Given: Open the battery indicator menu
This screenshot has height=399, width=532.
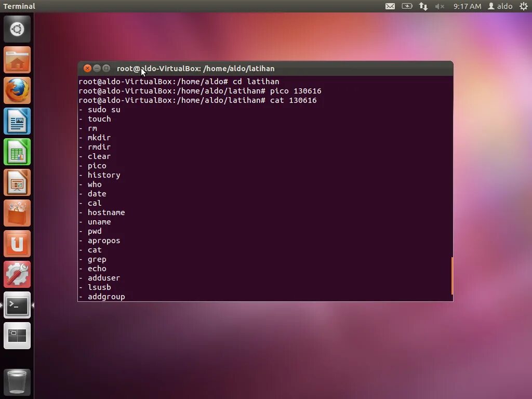Looking at the screenshot, I should 407,6.
